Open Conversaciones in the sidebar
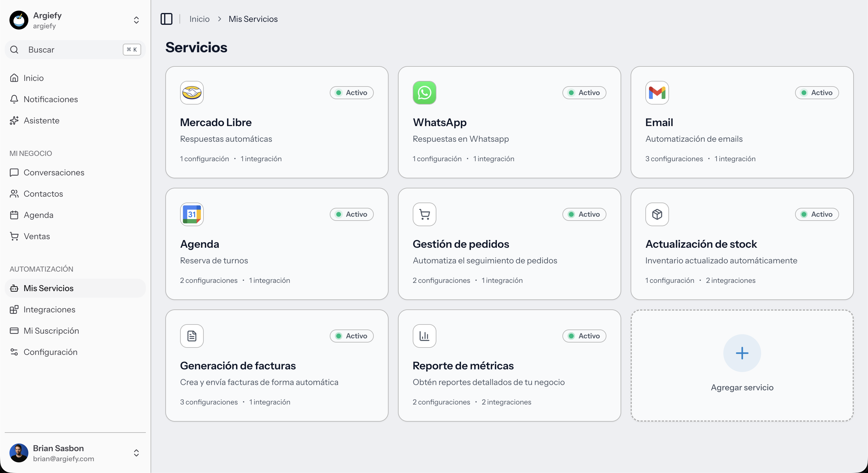The width and height of the screenshot is (868, 473). [53, 172]
